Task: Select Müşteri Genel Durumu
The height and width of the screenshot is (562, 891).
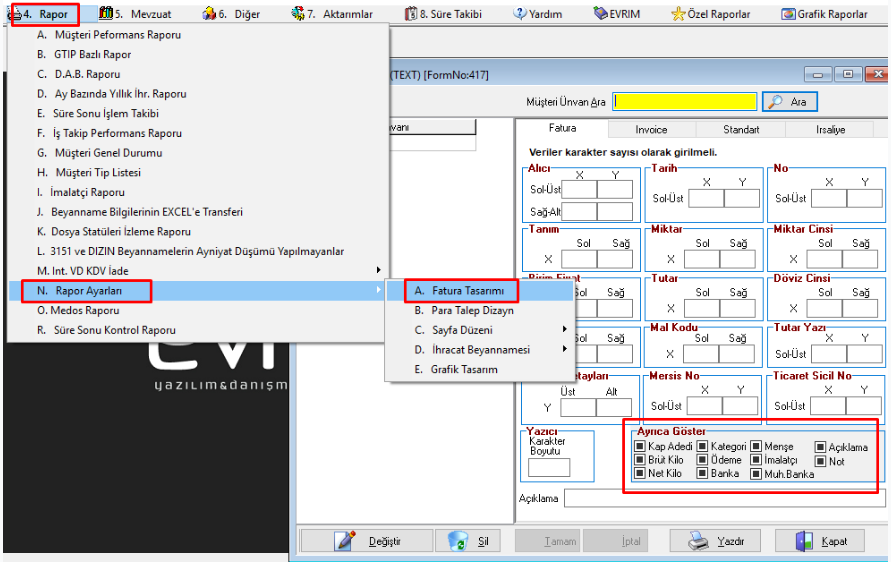Action: (198, 153)
